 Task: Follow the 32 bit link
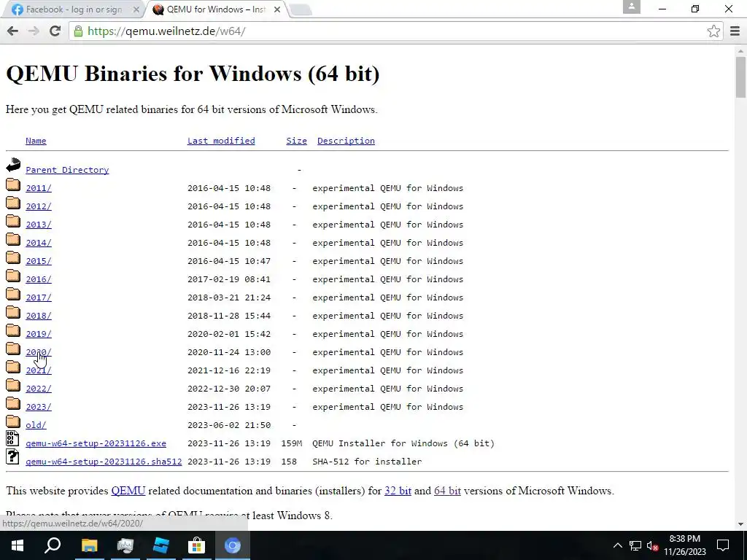(398, 491)
